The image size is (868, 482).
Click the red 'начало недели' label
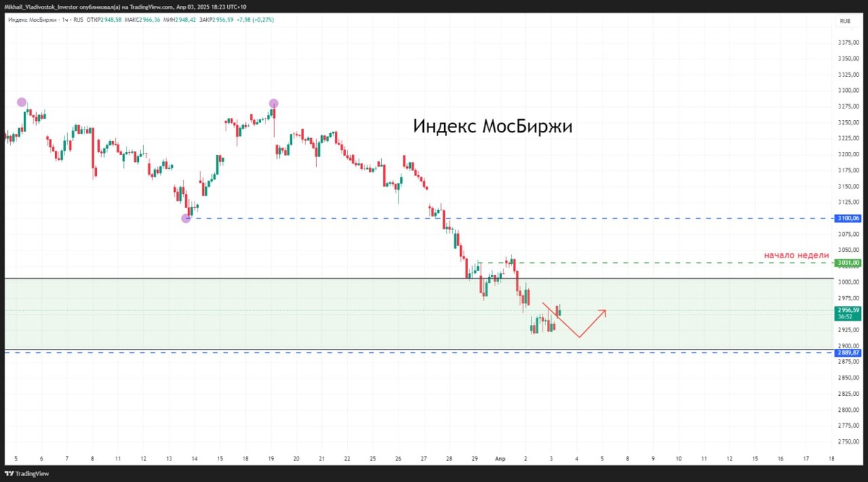(796, 255)
